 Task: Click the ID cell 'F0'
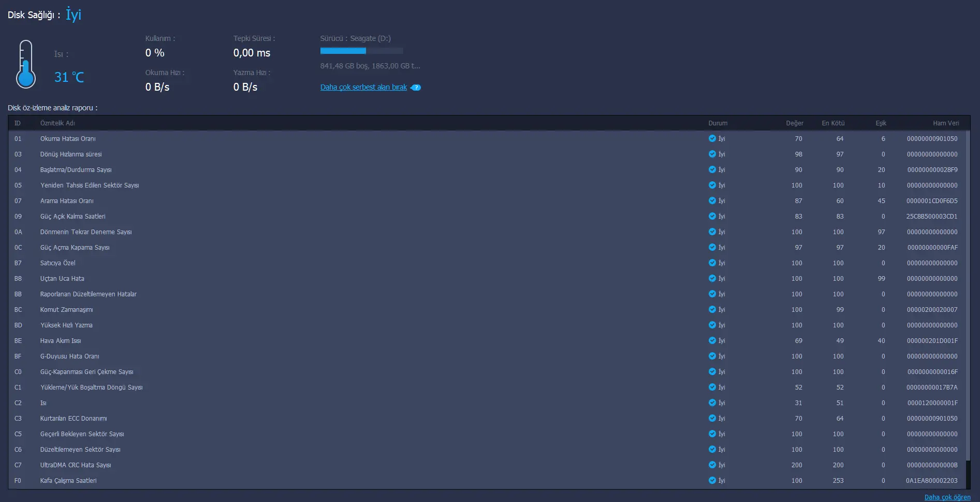tap(18, 481)
